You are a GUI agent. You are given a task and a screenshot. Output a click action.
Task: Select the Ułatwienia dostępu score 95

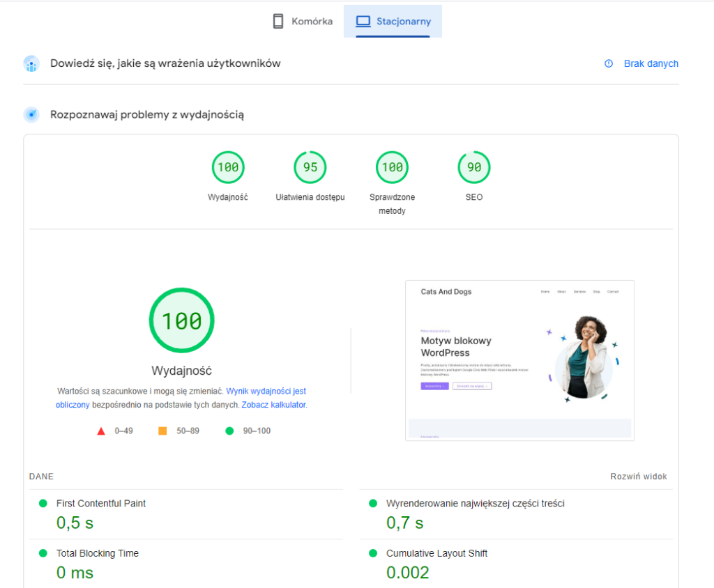(310, 167)
